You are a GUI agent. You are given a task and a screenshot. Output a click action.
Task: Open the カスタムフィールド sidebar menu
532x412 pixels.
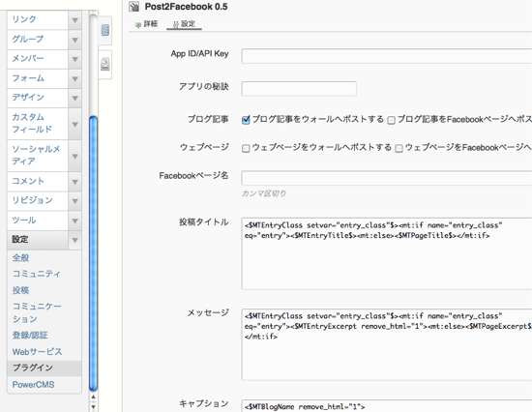click(38, 124)
